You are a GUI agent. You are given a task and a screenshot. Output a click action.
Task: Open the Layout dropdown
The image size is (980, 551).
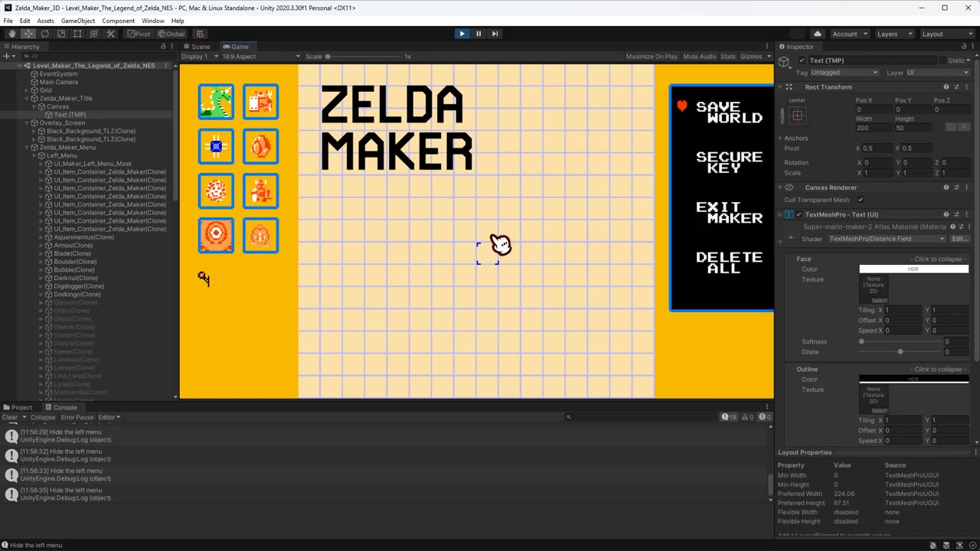point(946,34)
